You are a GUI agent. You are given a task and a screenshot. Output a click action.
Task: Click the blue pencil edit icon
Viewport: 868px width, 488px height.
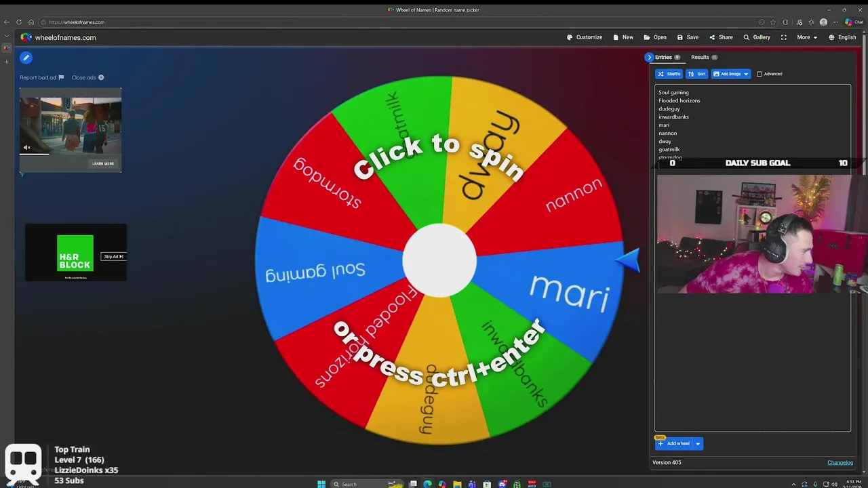tap(26, 58)
